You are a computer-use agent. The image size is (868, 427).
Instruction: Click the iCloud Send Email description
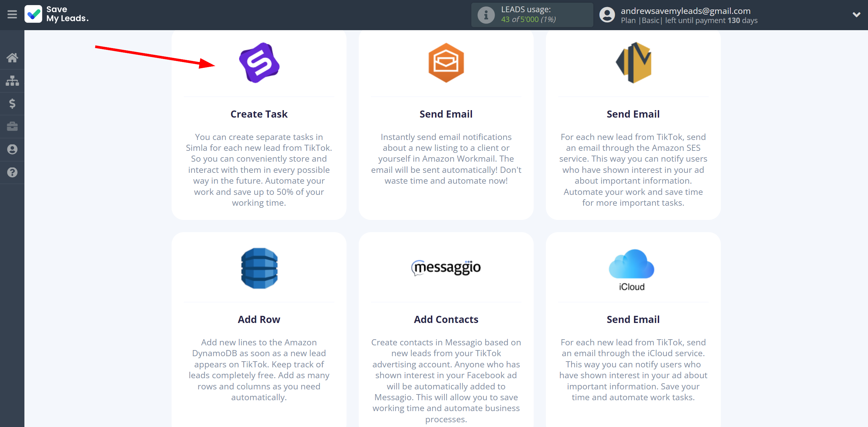click(633, 370)
